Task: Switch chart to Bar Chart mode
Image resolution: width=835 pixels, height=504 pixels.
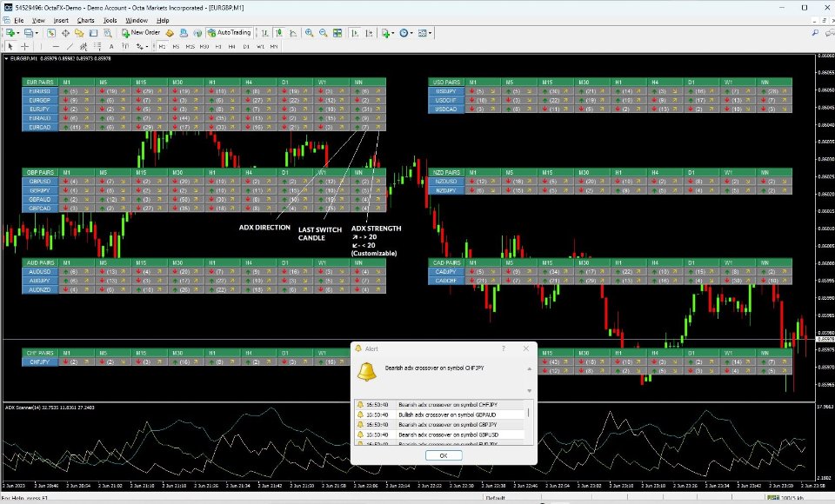Action: pyautogui.click(x=264, y=33)
